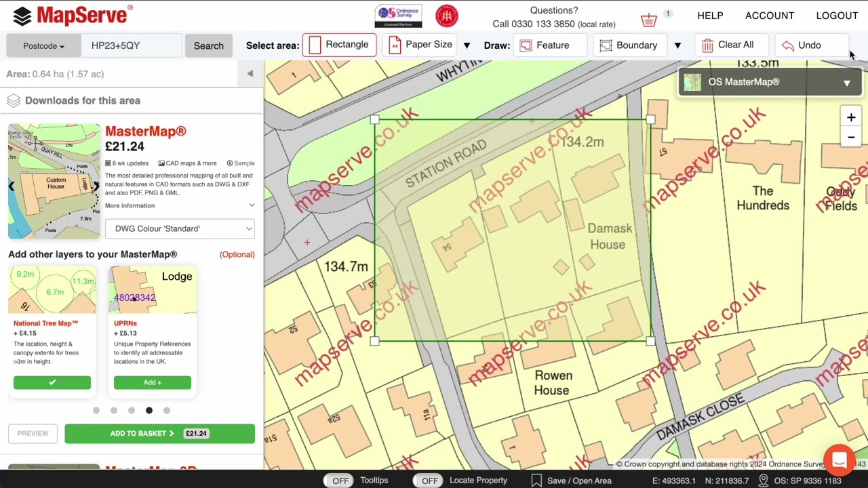
Task: Click the top-right selection handle
Action: point(651,120)
